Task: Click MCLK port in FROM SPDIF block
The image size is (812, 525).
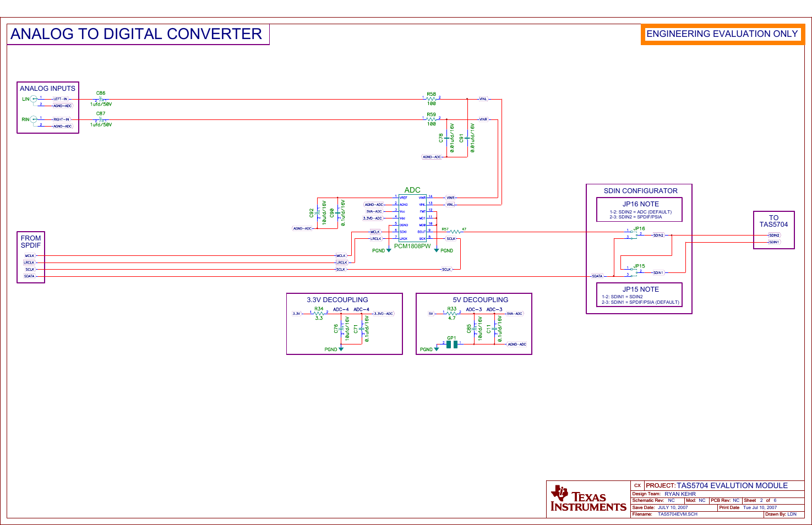Action: (x=30, y=256)
